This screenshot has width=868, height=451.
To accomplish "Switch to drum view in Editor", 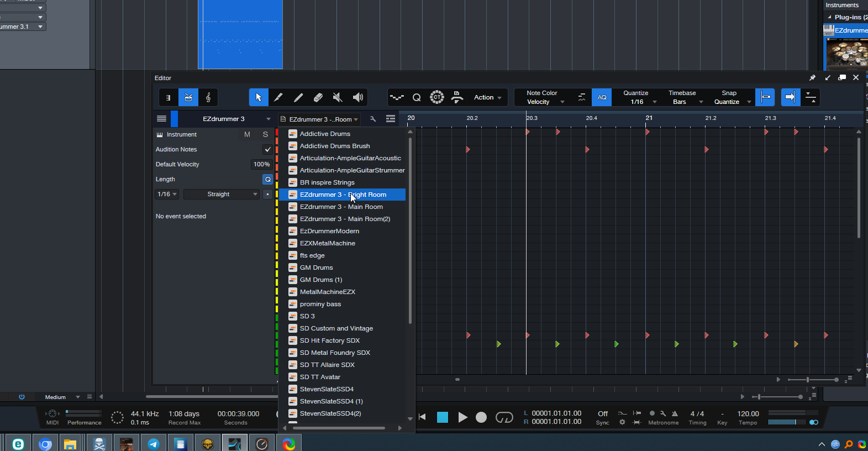I will 188,97.
